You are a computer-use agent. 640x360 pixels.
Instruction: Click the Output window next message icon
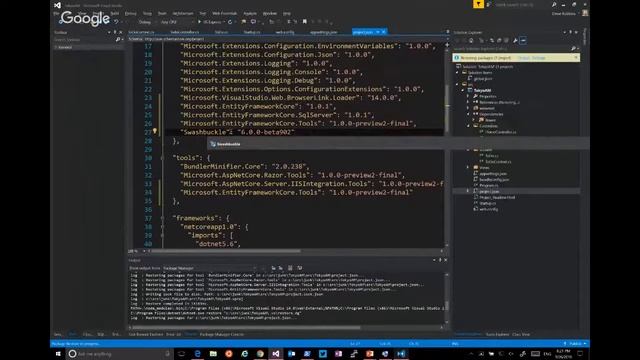pos(281,268)
